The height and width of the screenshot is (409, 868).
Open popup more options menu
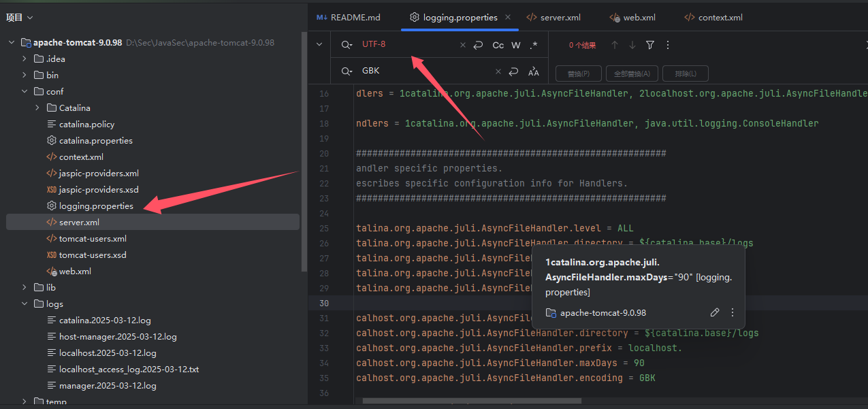click(x=733, y=312)
